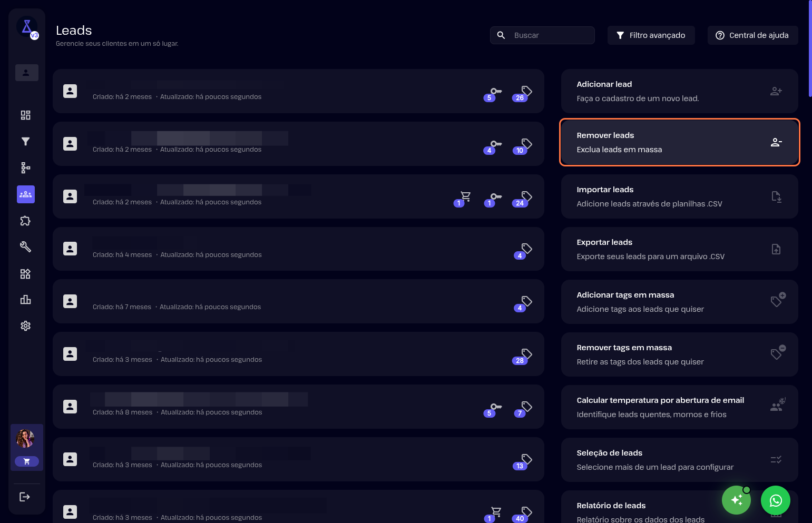Click the logout icon at sidebar bottom
This screenshot has width=812, height=523.
25,497
